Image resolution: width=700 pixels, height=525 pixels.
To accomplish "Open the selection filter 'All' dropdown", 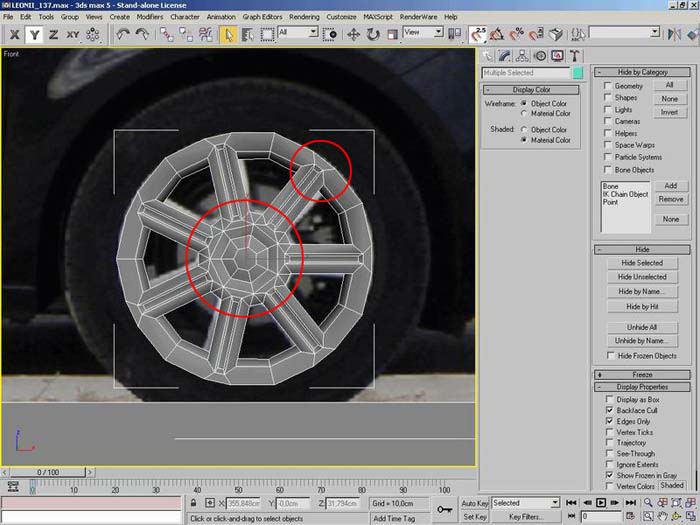I will point(297,33).
